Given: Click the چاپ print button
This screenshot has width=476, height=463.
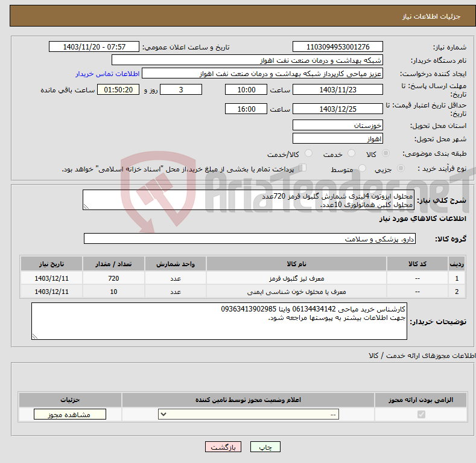Looking at the screenshot, I should click(265, 447).
